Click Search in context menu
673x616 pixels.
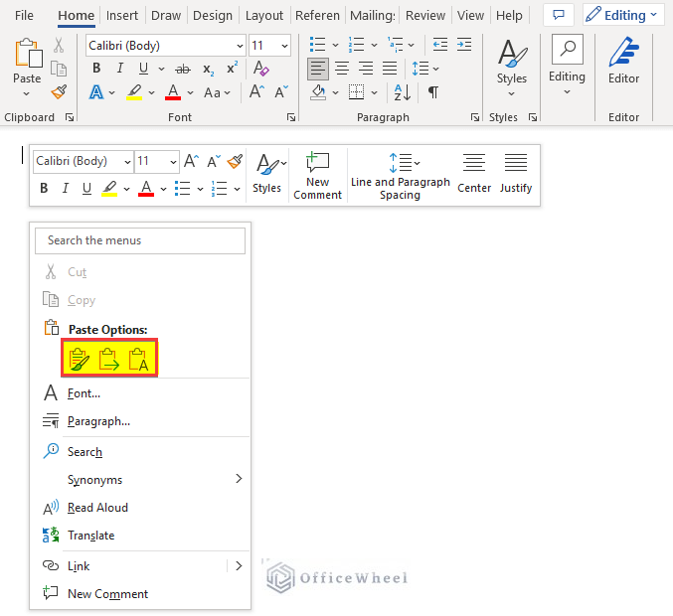click(x=140, y=452)
